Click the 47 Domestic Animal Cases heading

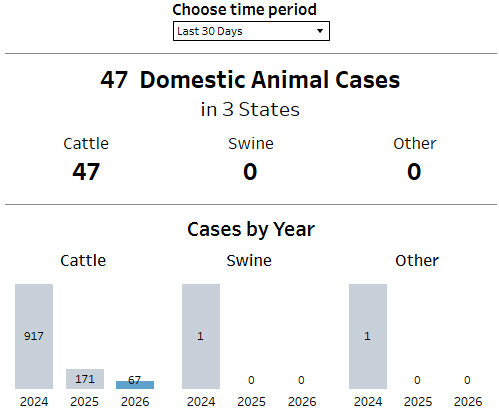250,80
